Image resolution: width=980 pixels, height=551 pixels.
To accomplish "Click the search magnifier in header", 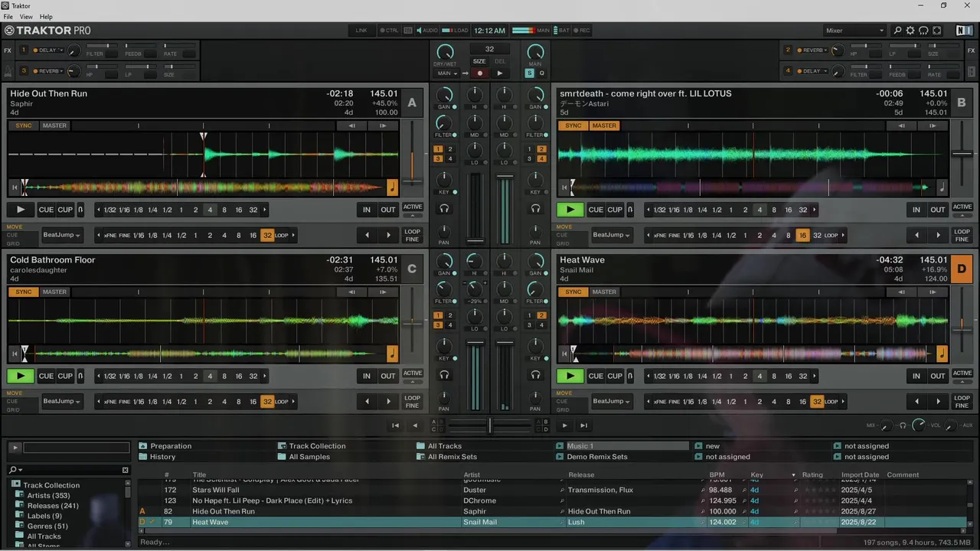I will [897, 31].
